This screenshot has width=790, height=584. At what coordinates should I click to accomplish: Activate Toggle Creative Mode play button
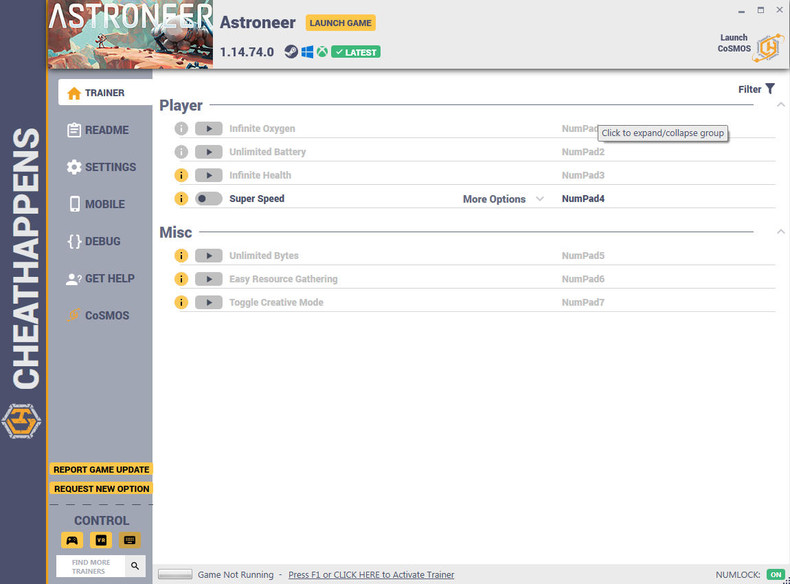pos(209,302)
